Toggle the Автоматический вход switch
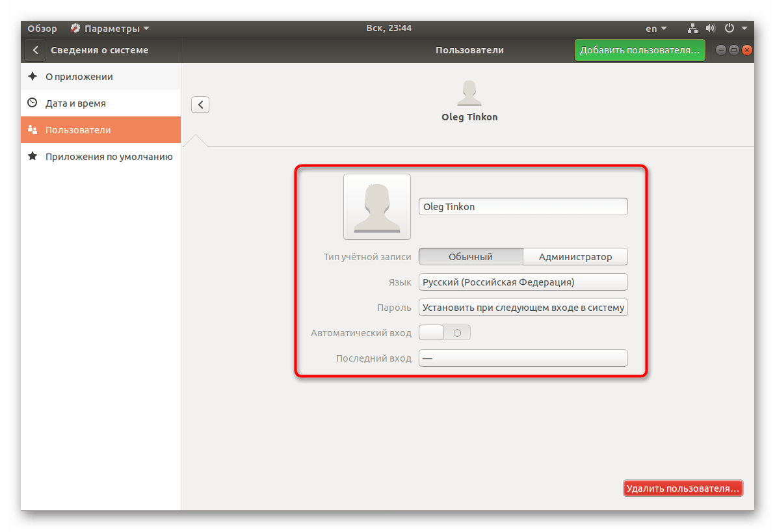775x532 pixels. (444, 333)
